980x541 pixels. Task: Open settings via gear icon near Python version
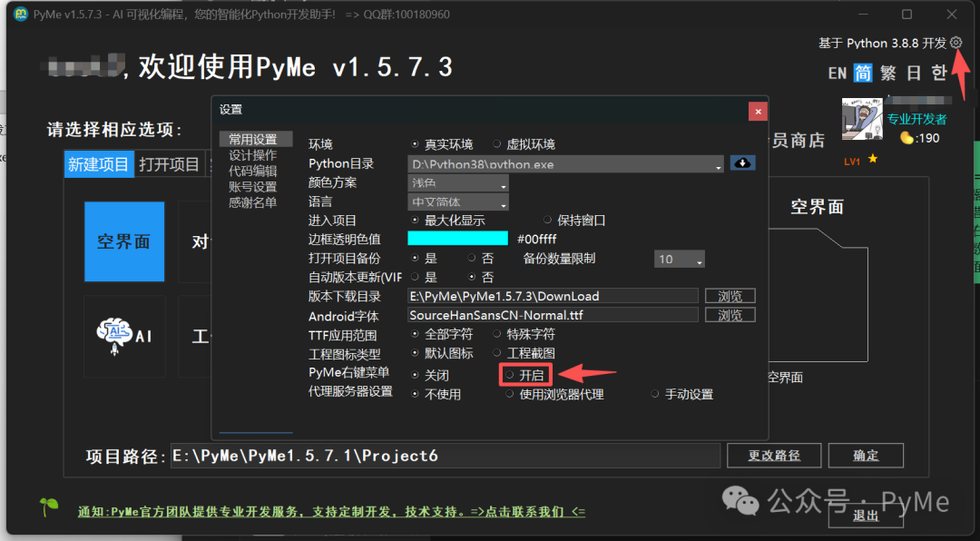tap(955, 43)
